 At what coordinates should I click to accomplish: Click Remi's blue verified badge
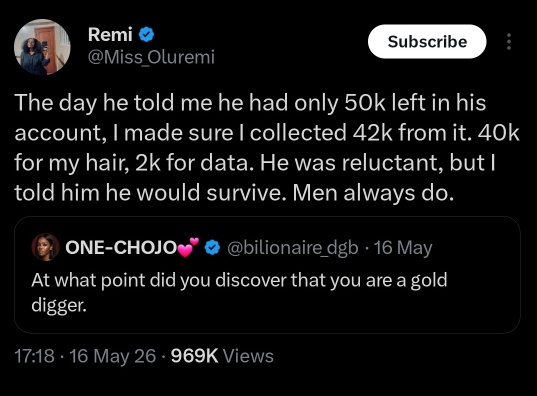point(146,35)
